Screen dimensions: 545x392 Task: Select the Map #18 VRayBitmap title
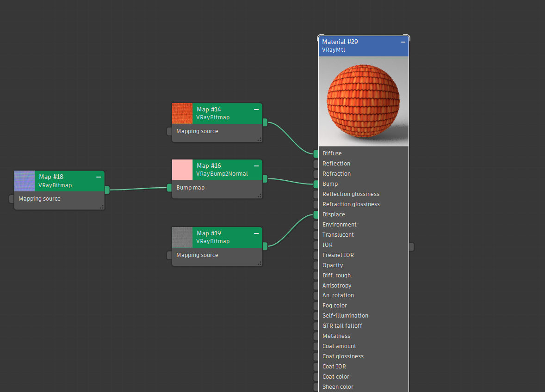tap(55, 185)
